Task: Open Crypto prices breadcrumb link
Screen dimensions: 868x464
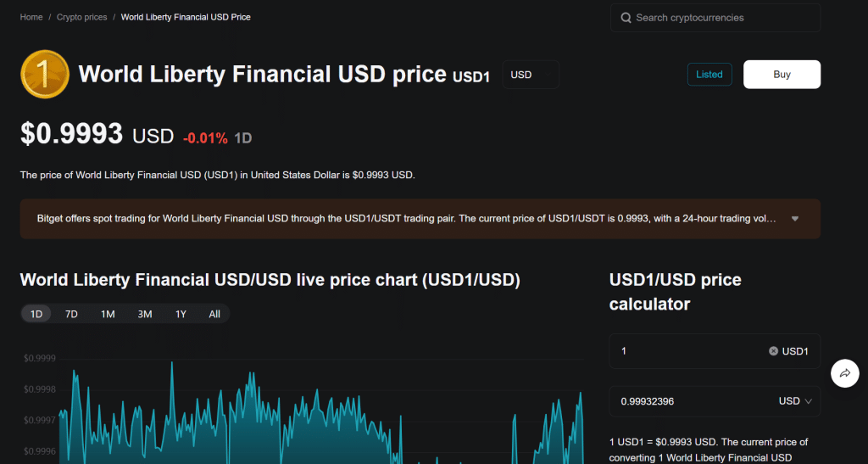Action: (82, 17)
